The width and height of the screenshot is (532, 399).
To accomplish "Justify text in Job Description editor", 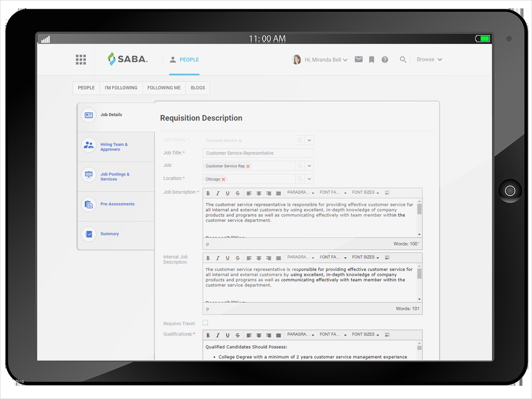I will (x=279, y=193).
